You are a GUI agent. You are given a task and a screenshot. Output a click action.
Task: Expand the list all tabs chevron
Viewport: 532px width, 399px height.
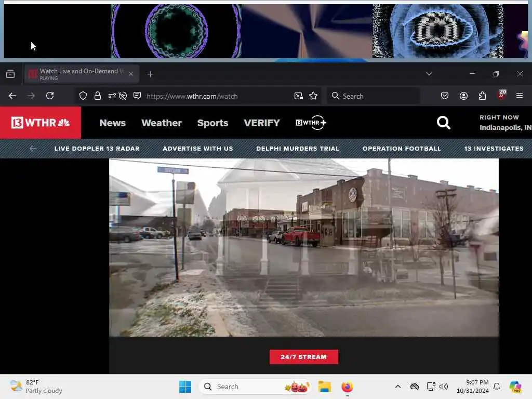click(x=429, y=74)
